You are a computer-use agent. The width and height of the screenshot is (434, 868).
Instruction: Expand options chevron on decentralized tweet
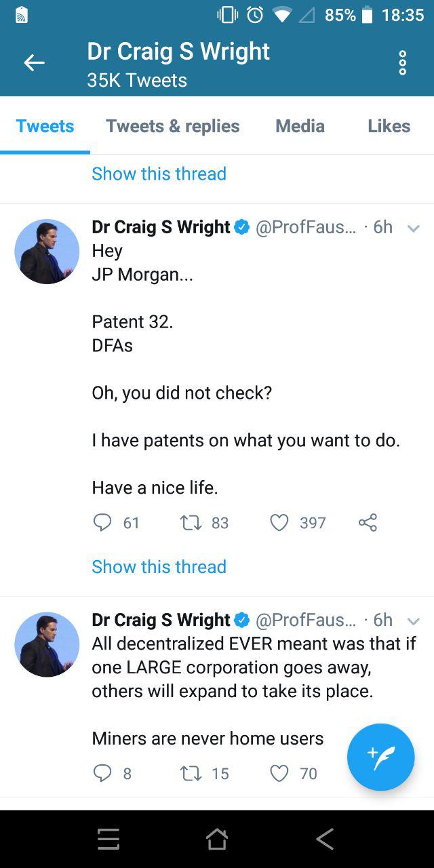[x=414, y=621]
